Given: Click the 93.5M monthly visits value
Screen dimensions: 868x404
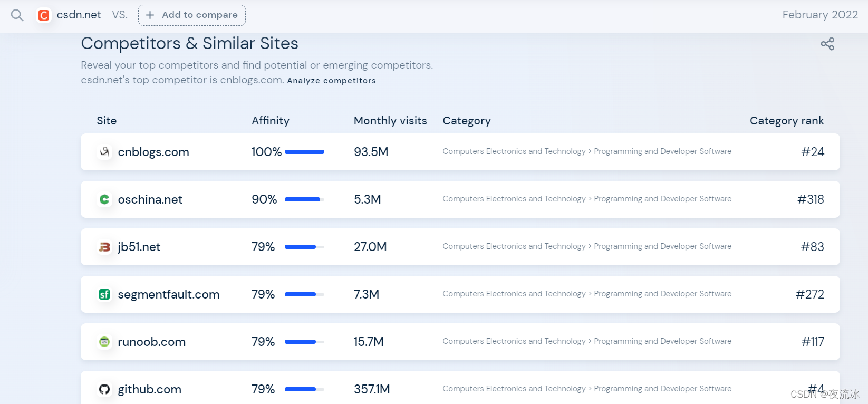Looking at the screenshot, I should [371, 152].
